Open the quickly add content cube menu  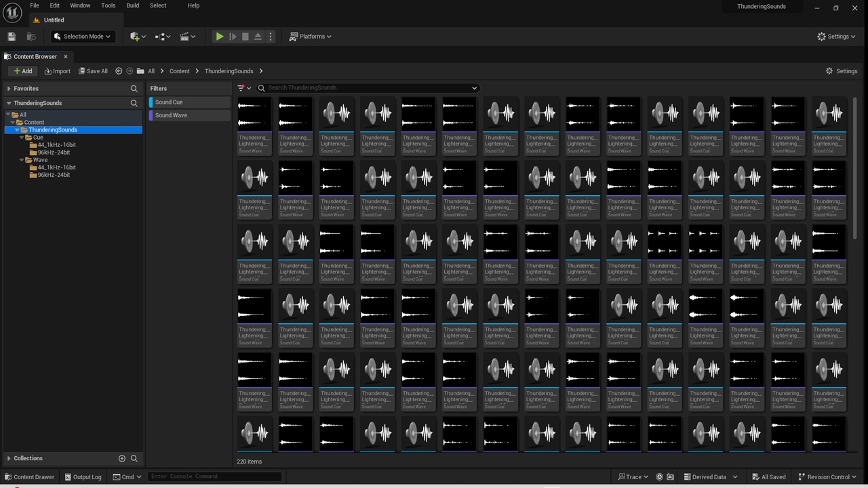click(x=138, y=37)
